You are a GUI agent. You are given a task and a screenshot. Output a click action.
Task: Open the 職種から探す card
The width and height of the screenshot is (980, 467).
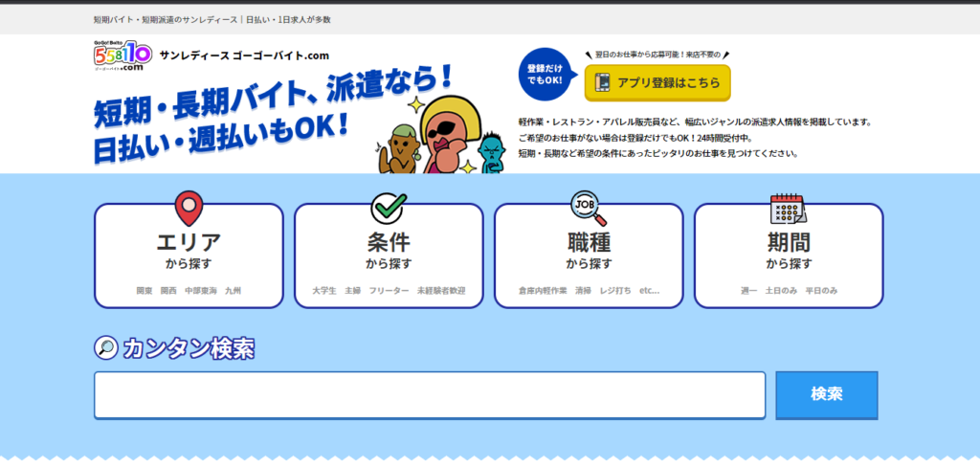tap(589, 256)
